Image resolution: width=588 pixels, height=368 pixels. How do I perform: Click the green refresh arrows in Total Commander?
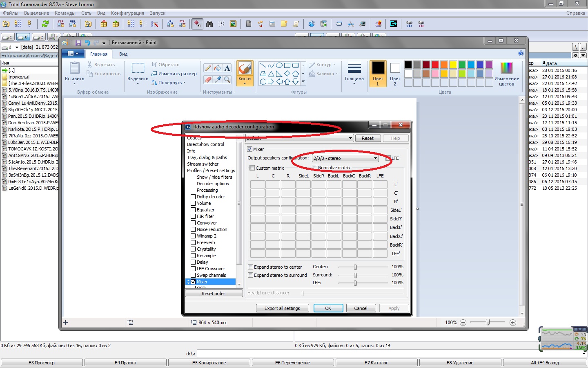pos(45,24)
